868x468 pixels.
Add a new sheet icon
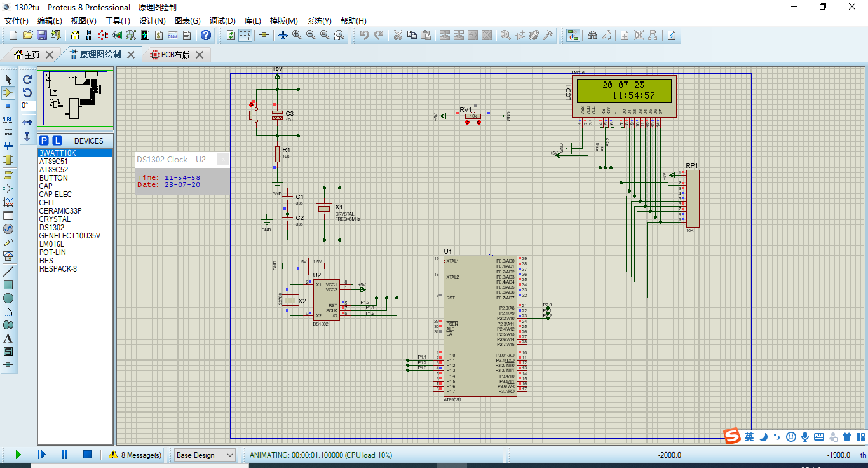(x=625, y=35)
